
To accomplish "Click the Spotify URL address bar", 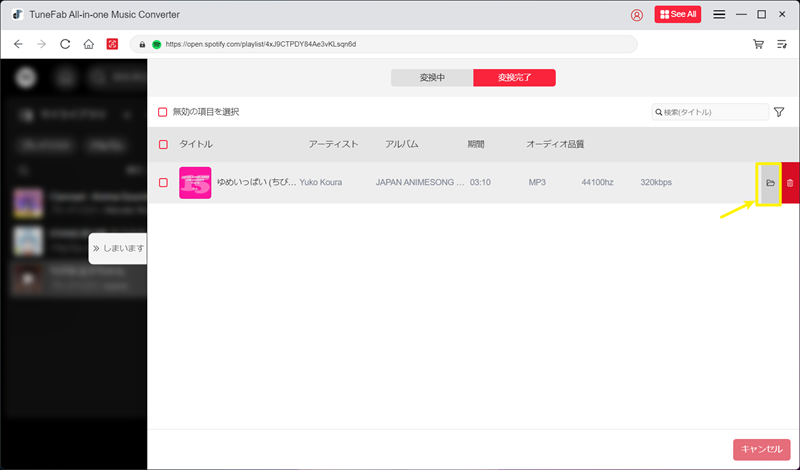I will pyautogui.click(x=384, y=44).
